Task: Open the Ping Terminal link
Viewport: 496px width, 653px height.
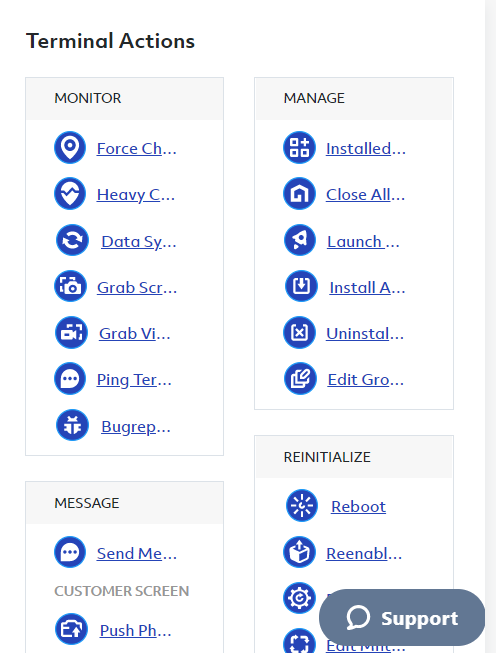Action: 134,380
